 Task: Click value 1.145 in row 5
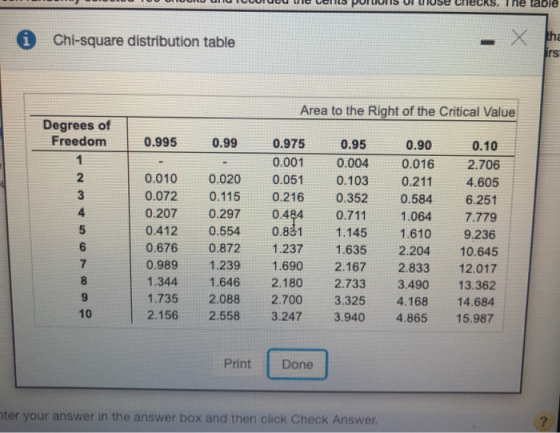pyautogui.click(x=351, y=233)
